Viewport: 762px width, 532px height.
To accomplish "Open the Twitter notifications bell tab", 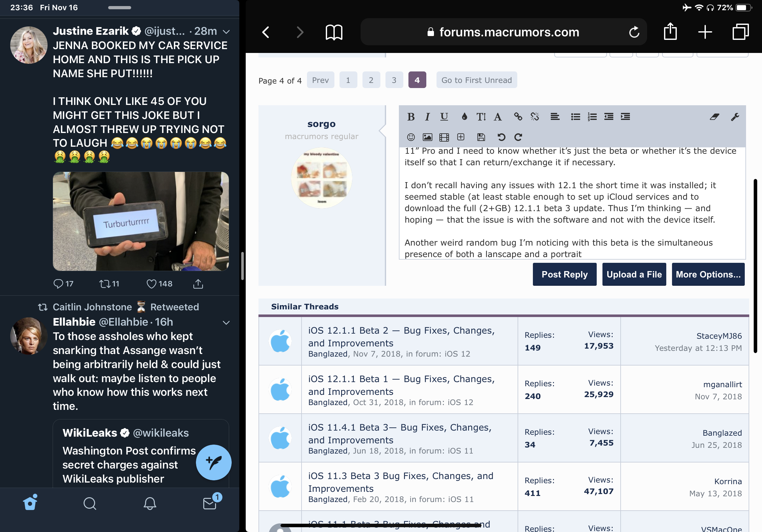I will coord(150,504).
